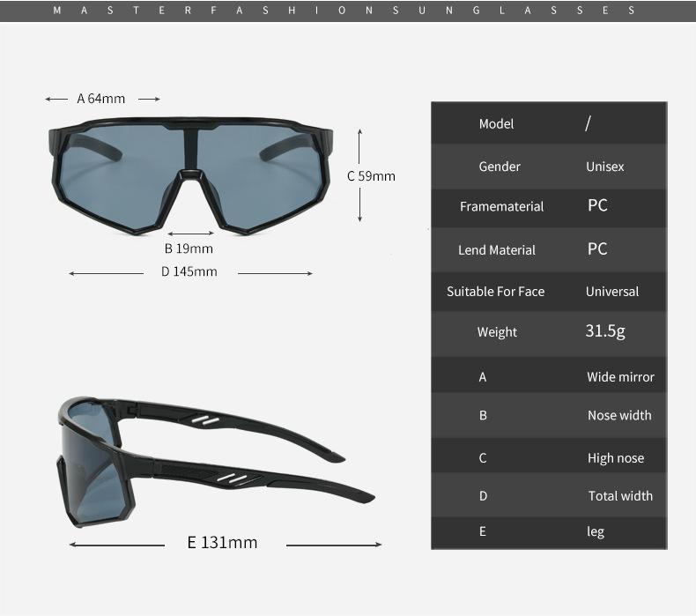
Task: Select the 'Universal' value cell
Action: pyautogui.click(x=612, y=291)
